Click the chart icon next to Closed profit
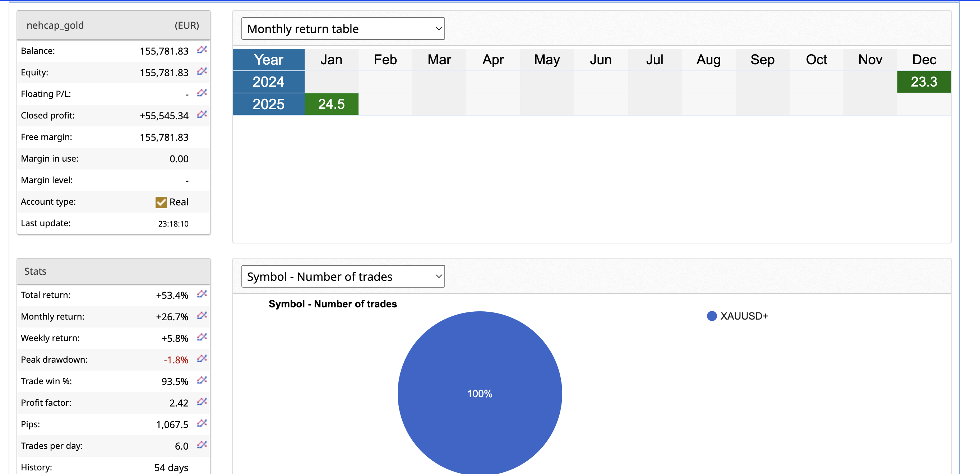 202,115
